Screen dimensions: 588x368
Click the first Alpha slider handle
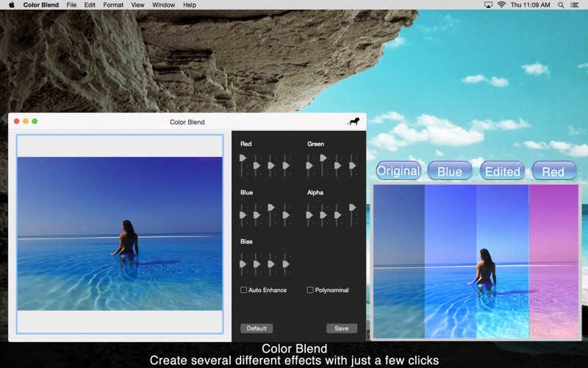[309, 215]
